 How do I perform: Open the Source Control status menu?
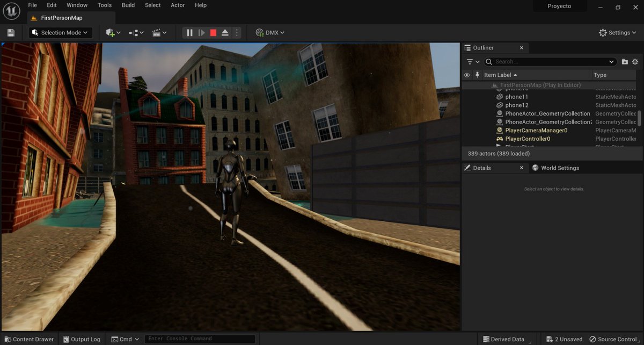pos(613,339)
